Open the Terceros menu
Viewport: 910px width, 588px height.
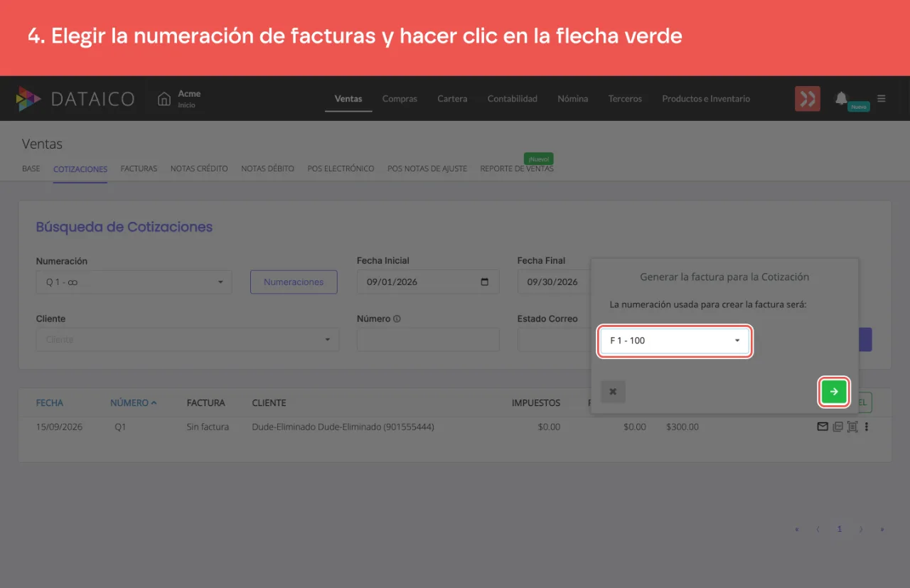625,99
